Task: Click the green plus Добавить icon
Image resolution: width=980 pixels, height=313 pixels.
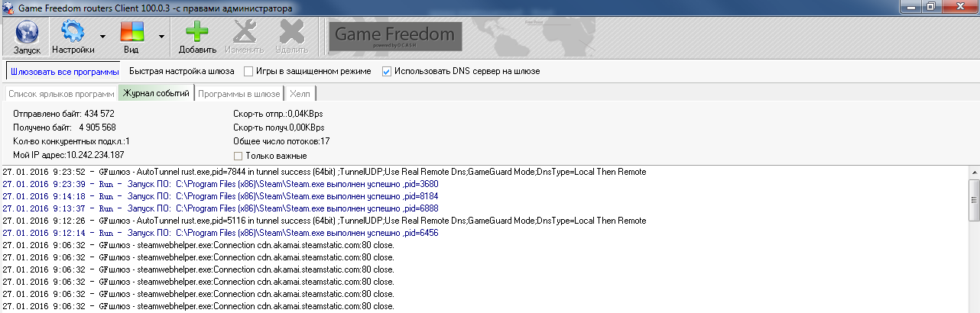Action: pyautogui.click(x=197, y=33)
